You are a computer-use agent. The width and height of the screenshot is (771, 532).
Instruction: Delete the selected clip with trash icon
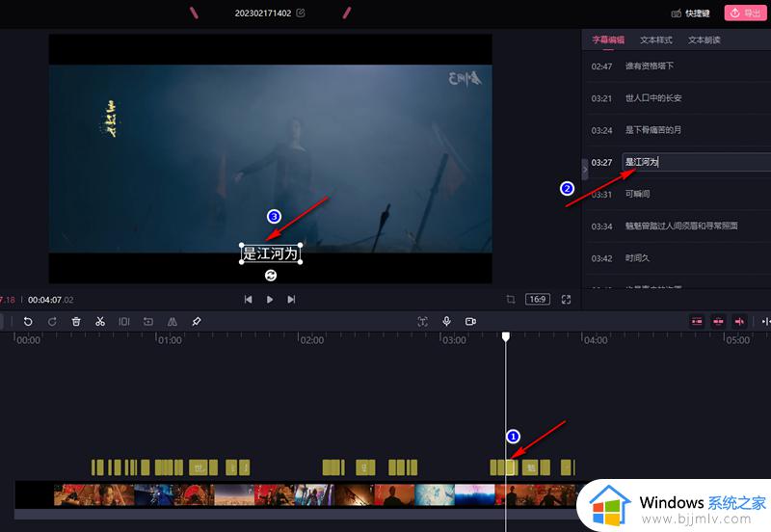76,322
